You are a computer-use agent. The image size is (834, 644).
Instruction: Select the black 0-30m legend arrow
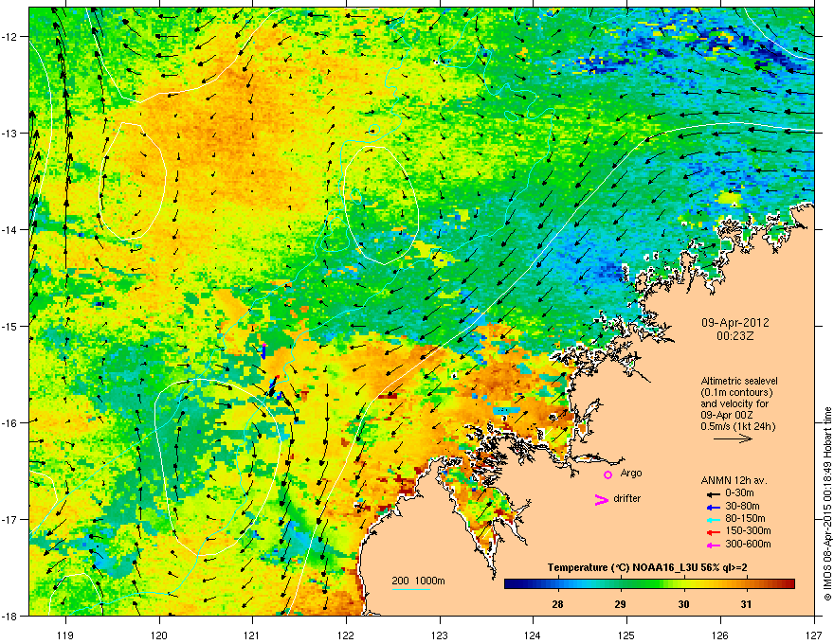(714, 493)
